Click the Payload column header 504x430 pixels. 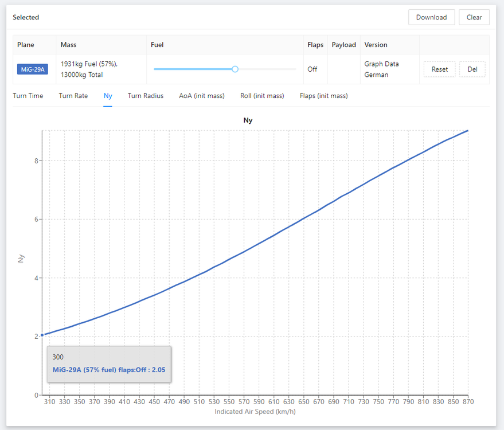coord(343,45)
